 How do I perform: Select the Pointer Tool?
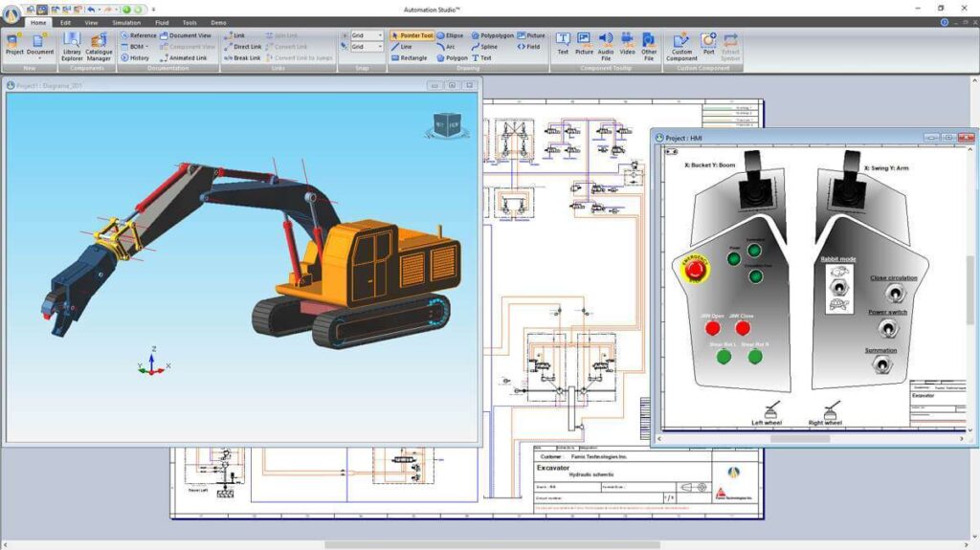pyautogui.click(x=412, y=35)
